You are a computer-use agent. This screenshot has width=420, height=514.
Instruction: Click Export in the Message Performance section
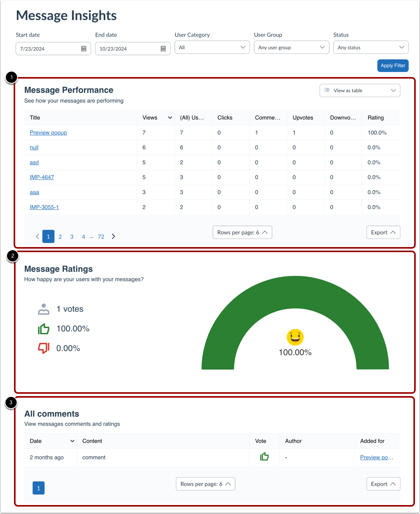383,232
